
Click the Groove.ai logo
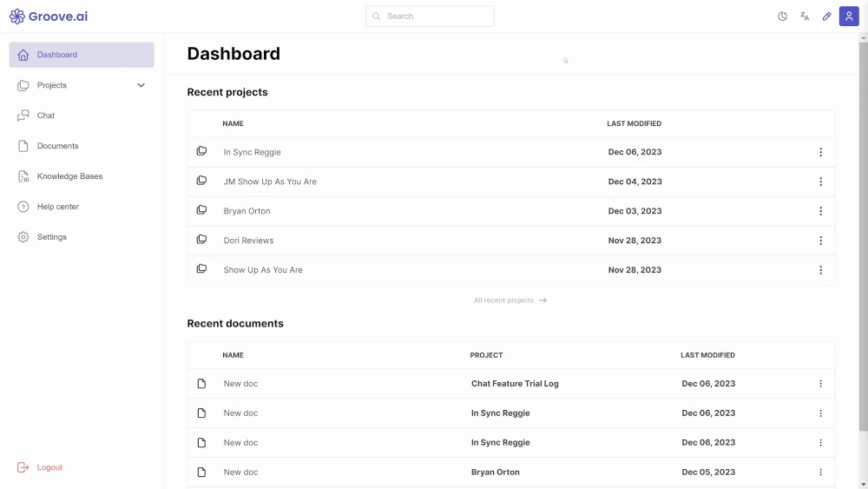49,17
